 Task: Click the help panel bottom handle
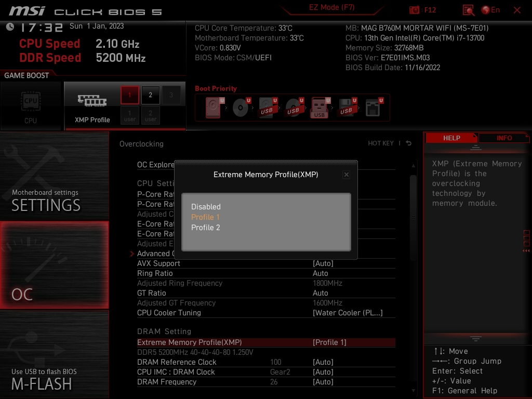click(476, 338)
